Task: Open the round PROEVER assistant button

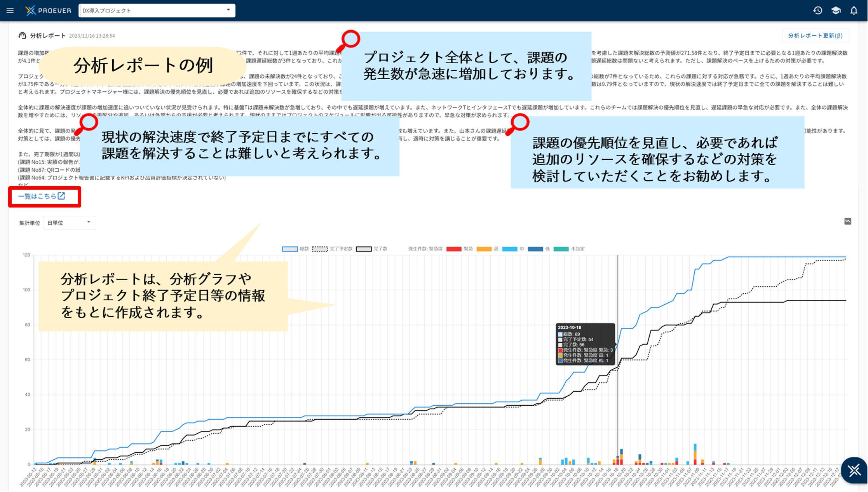Action: [854, 470]
